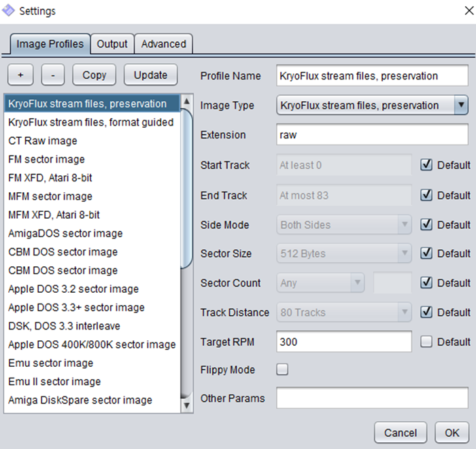The height and width of the screenshot is (449, 476).
Task: Open the Track Distance dropdown
Action: pyautogui.click(x=344, y=312)
